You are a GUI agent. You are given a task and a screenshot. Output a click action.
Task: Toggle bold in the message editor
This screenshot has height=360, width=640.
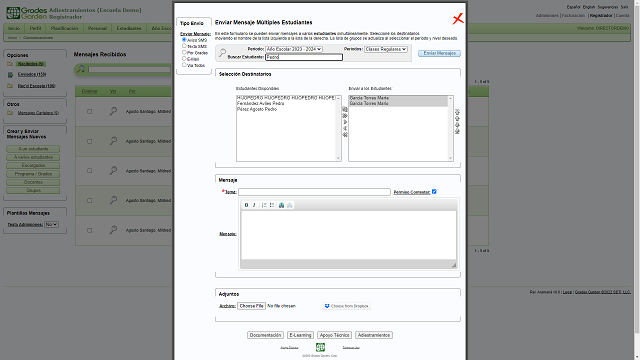pyautogui.click(x=246, y=205)
